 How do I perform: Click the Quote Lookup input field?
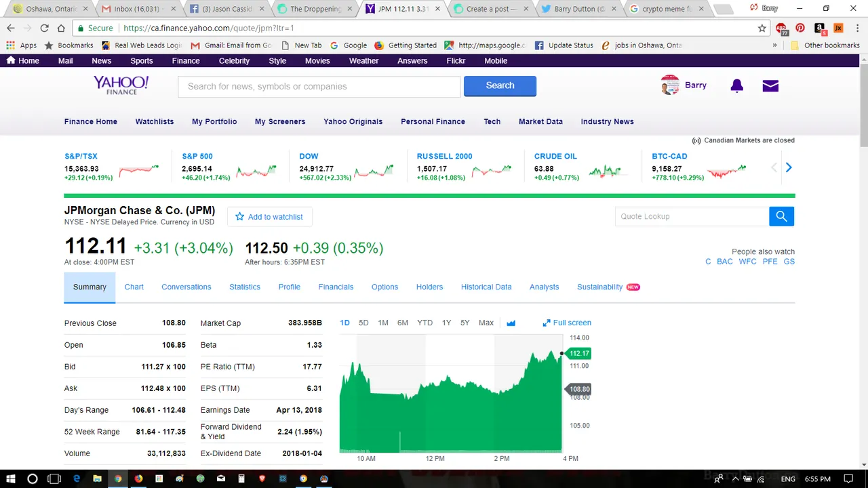692,216
